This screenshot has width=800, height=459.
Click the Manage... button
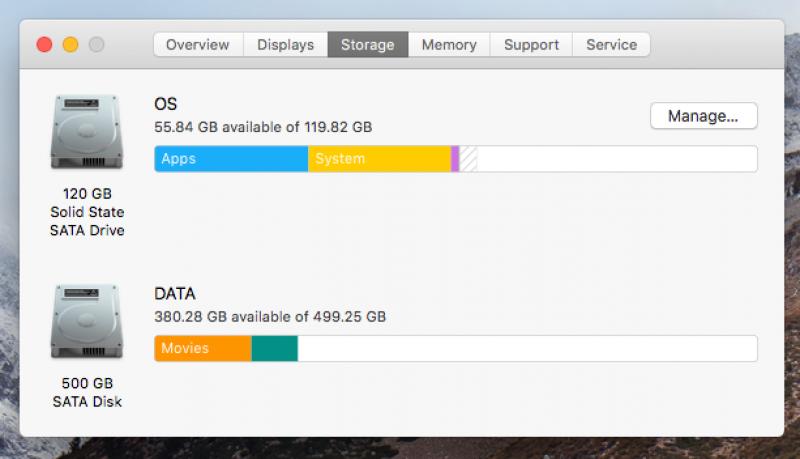704,116
